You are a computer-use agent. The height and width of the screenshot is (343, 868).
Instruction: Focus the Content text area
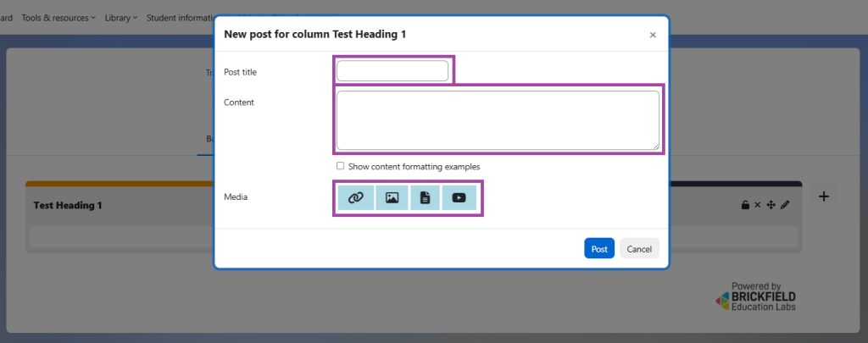coord(498,120)
